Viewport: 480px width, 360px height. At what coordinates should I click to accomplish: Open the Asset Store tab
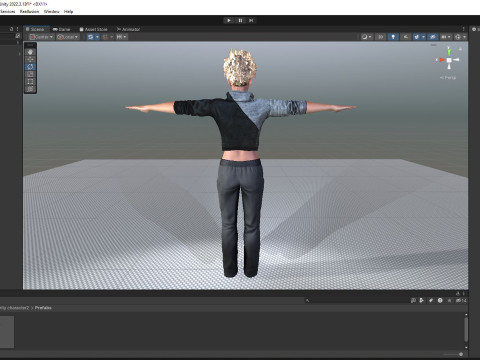pos(93,29)
